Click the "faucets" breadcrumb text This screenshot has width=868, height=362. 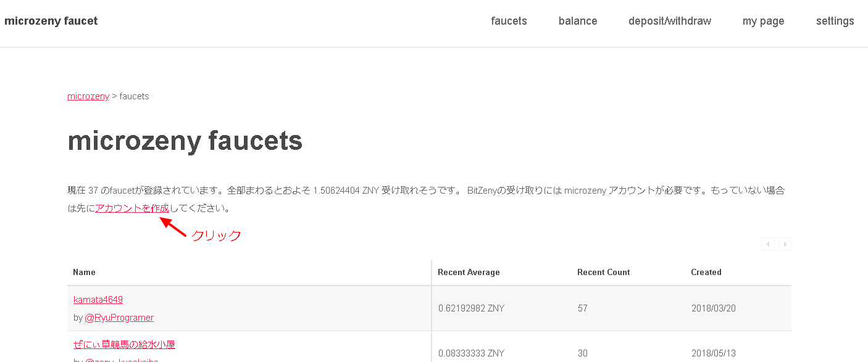(x=134, y=96)
